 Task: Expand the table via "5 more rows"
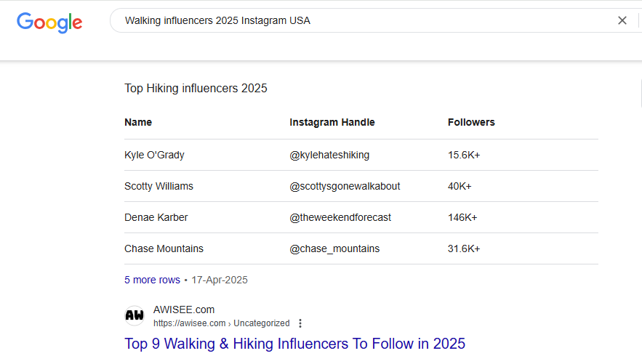point(152,280)
